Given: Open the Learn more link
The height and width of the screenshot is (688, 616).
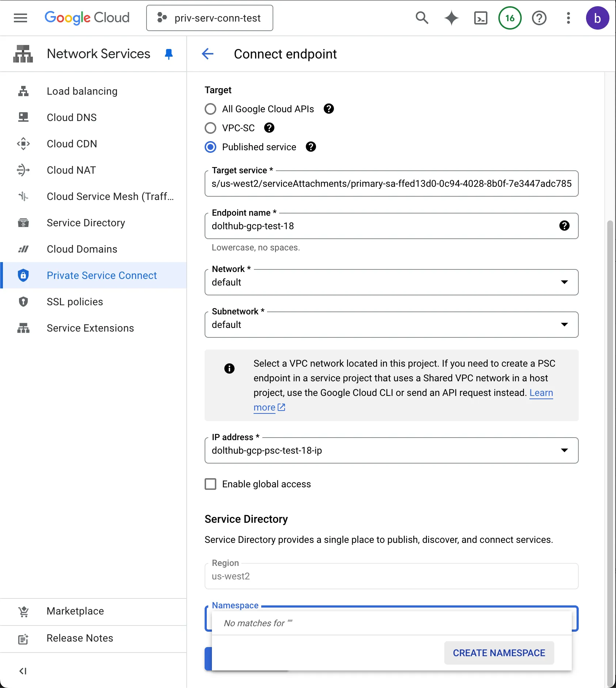Looking at the screenshot, I should tap(541, 393).
